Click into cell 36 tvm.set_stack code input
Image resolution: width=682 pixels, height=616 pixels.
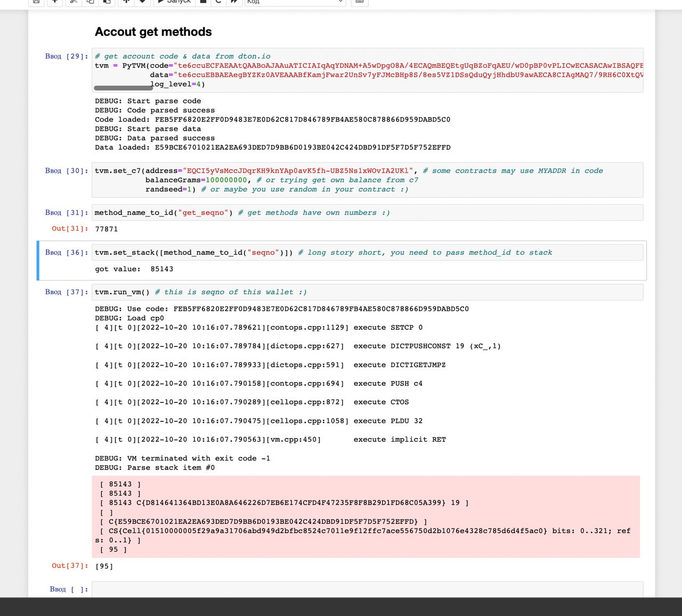[x=368, y=253]
